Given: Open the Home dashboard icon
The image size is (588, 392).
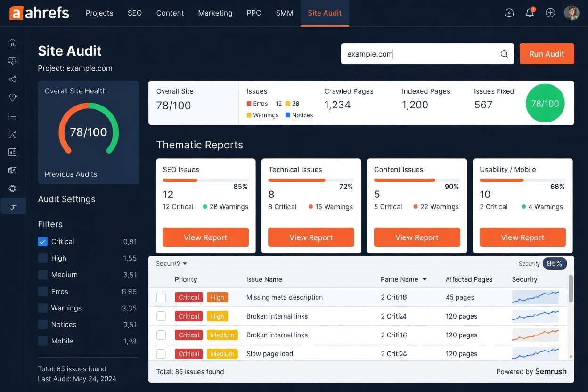Looking at the screenshot, I should pos(12,42).
